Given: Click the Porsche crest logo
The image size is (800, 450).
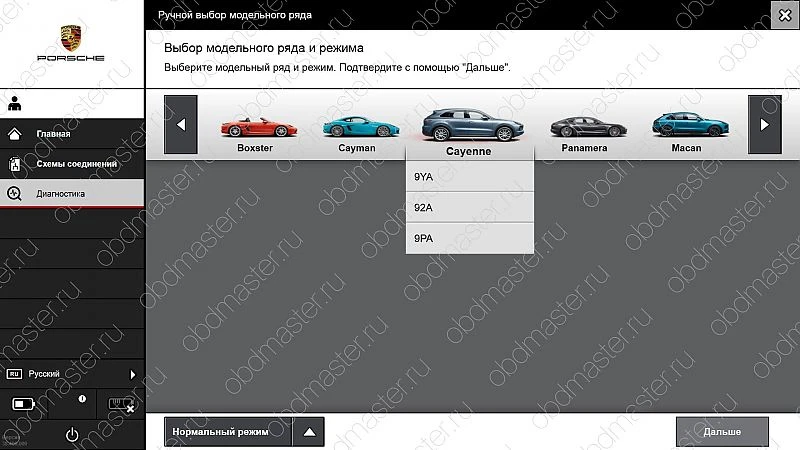Looking at the screenshot, I should coord(70,39).
